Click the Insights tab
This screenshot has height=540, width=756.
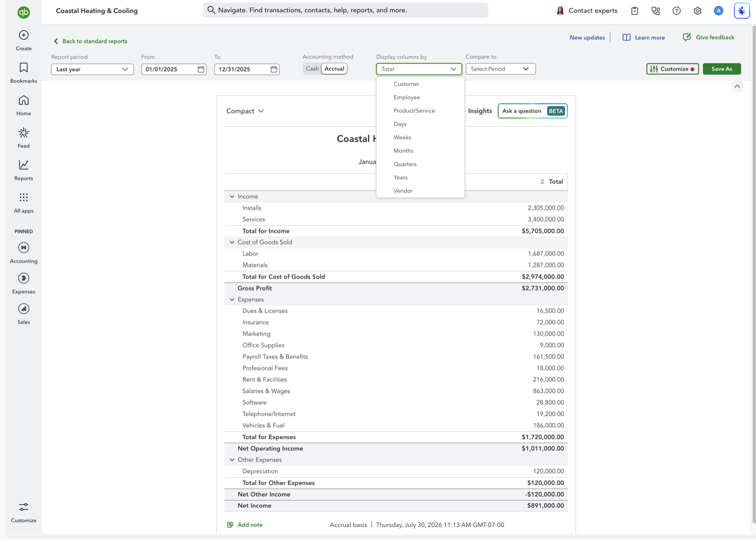click(480, 111)
